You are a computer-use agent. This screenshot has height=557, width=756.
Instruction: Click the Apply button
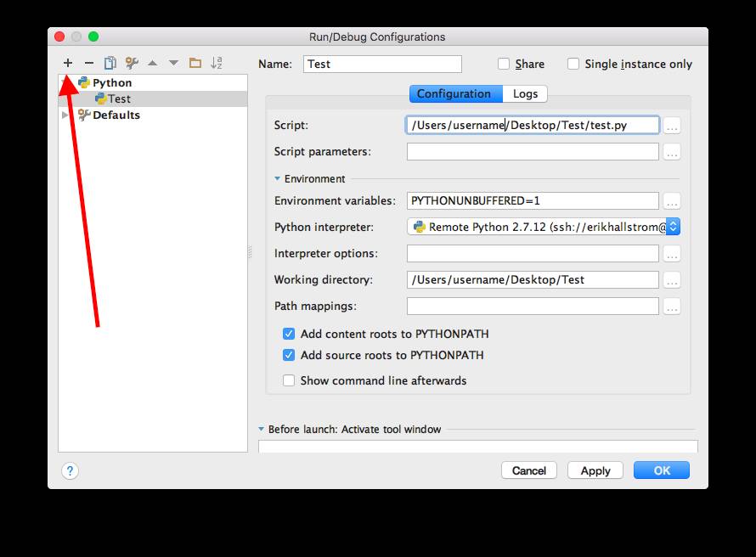pos(595,470)
